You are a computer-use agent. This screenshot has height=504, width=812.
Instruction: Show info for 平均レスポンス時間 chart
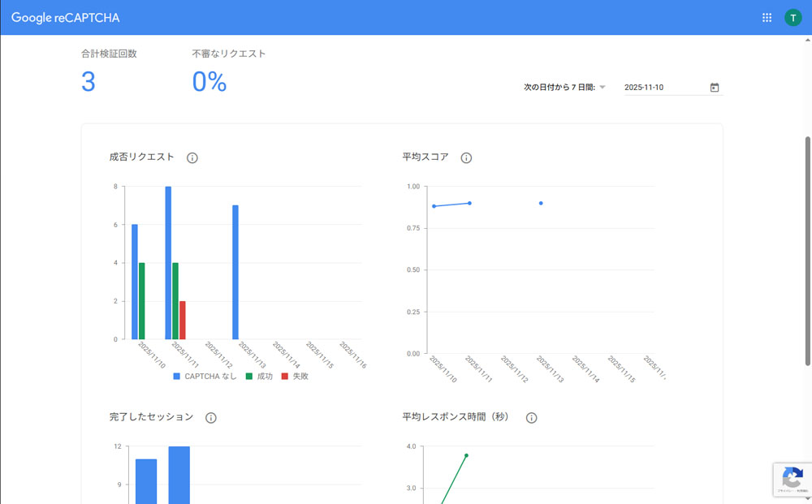tap(532, 418)
